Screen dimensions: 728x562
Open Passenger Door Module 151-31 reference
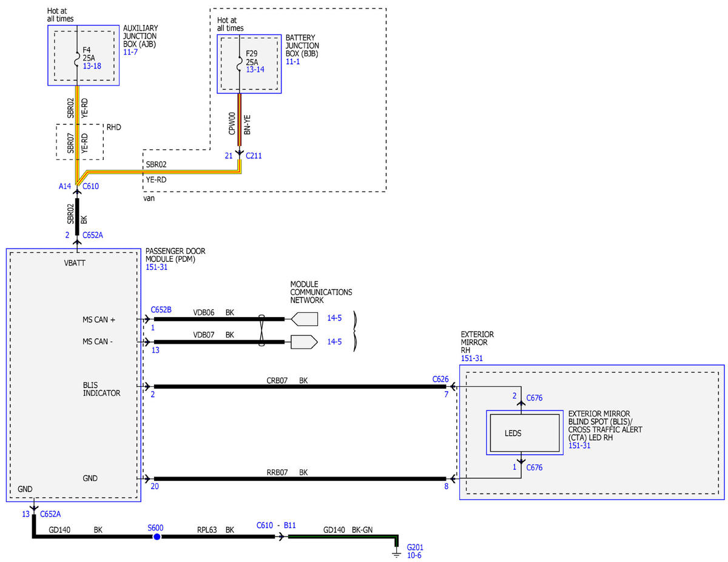point(156,267)
